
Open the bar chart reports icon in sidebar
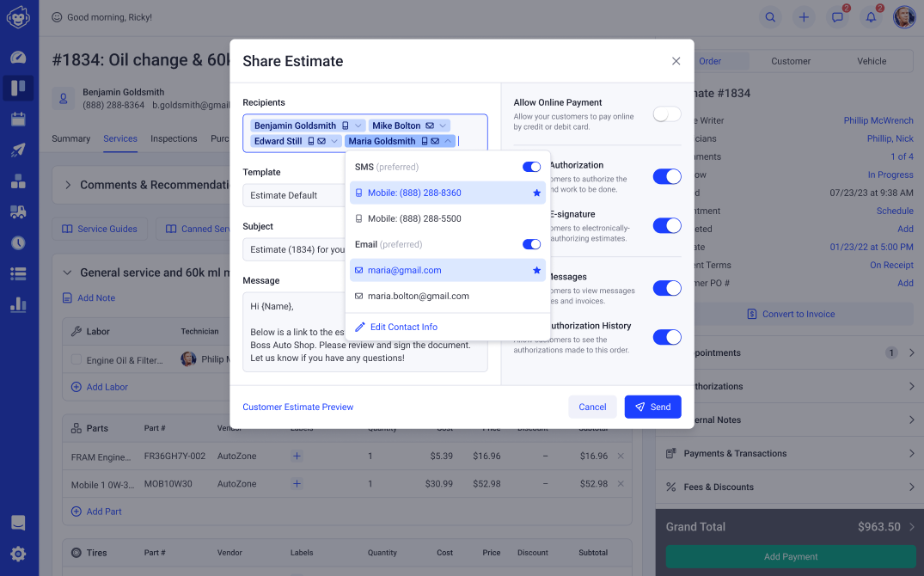18,304
